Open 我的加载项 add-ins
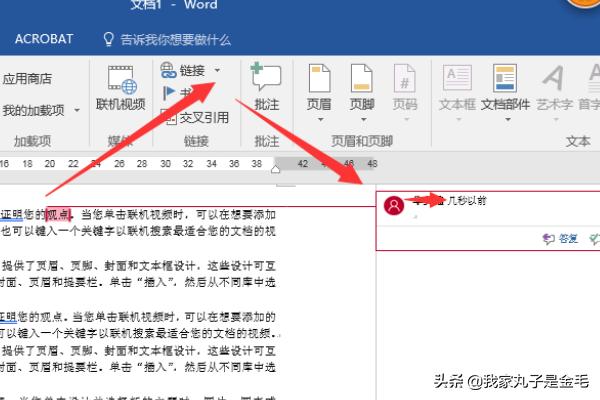Image resolution: width=600 pixels, height=400 pixels. tap(34, 111)
